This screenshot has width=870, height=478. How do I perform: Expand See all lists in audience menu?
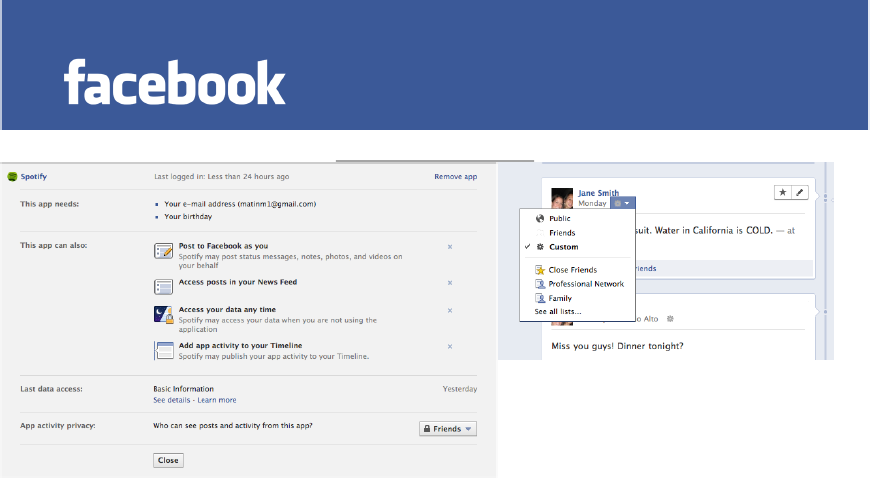[x=557, y=312]
